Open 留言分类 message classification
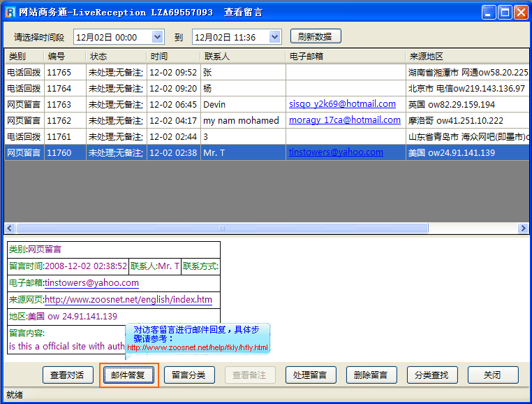The height and width of the screenshot is (404, 532). coord(189,375)
